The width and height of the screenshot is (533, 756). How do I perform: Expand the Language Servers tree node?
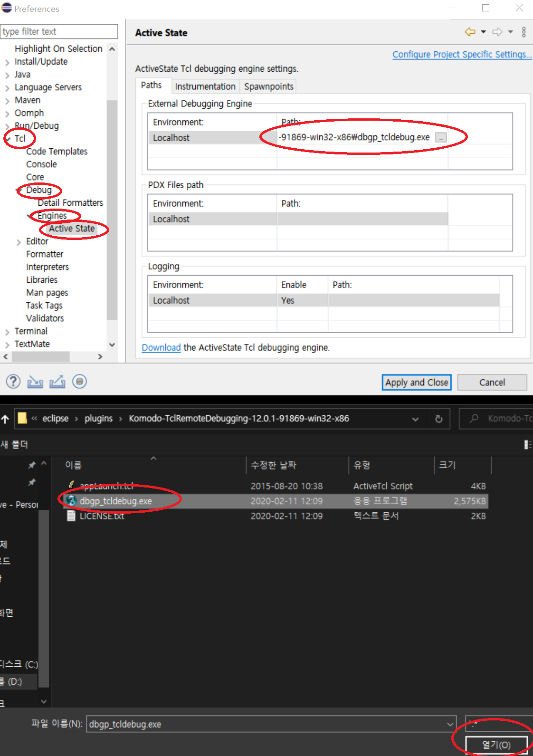coord(7,88)
